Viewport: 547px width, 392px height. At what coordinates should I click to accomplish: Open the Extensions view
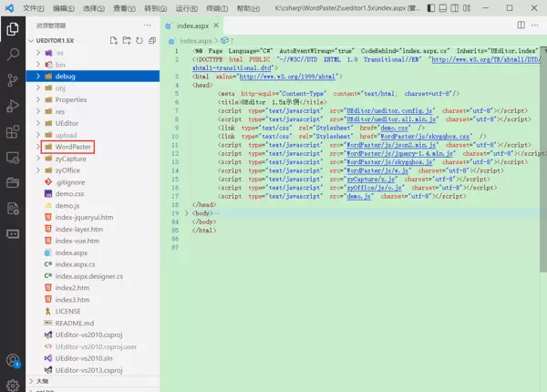pyautogui.click(x=13, y=133)
